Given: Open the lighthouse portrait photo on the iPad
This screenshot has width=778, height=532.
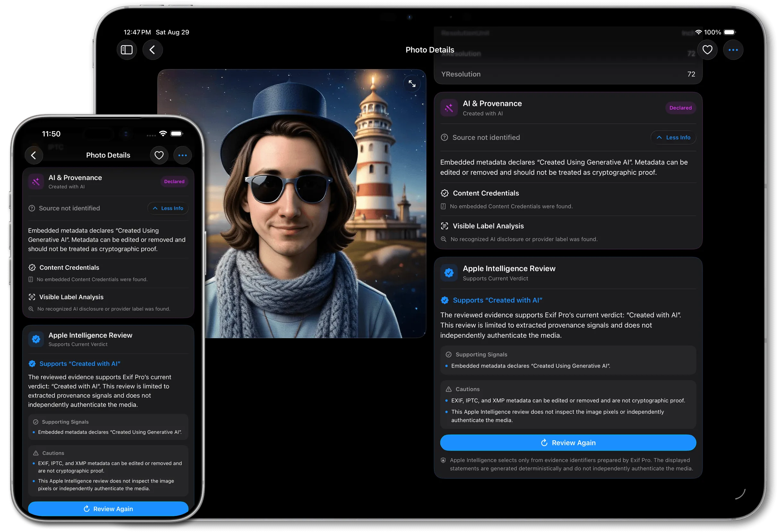Looking at the screenshot, I should [x=291, y=203].
